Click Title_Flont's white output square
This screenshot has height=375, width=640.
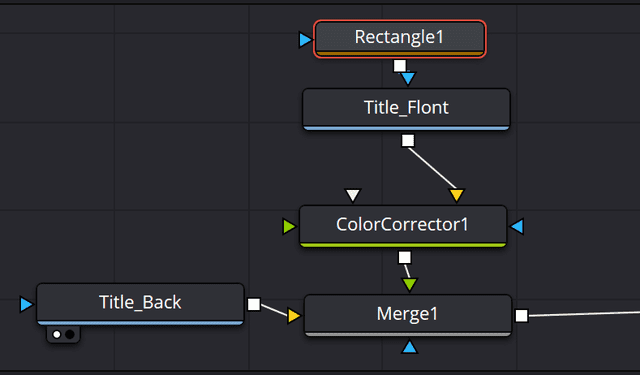tap(408, 140)
